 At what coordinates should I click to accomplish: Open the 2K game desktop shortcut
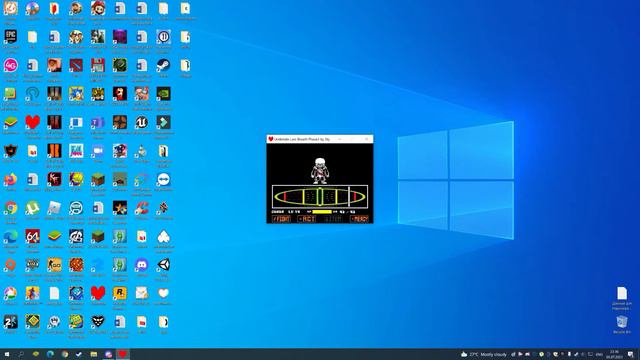pyautogui.click(x=11, y=322)
